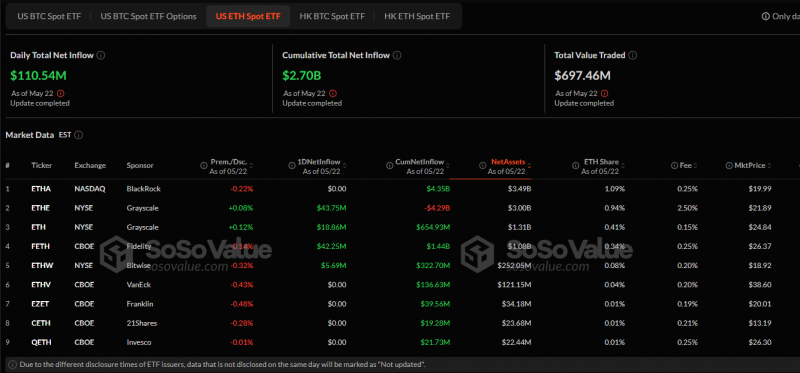Open ETHA ticker row link
Screen dimensions: 800x373
tap(40, 189)
